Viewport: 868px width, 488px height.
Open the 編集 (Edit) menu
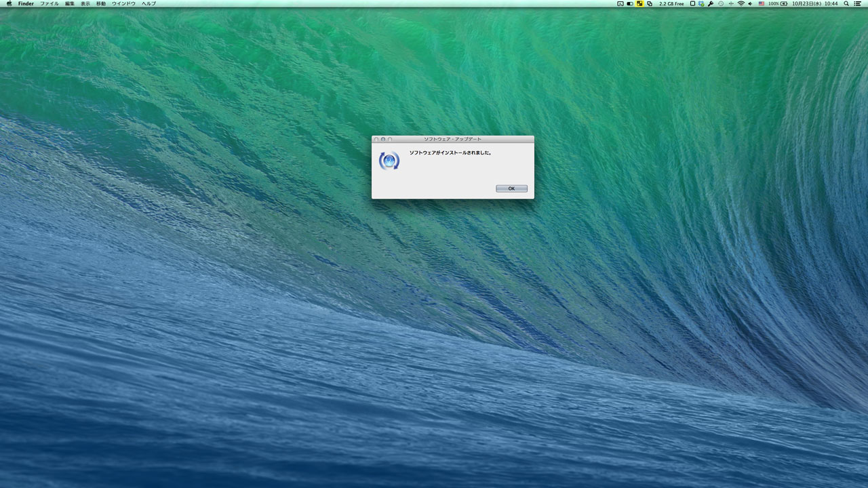click(x=70, y=4)
